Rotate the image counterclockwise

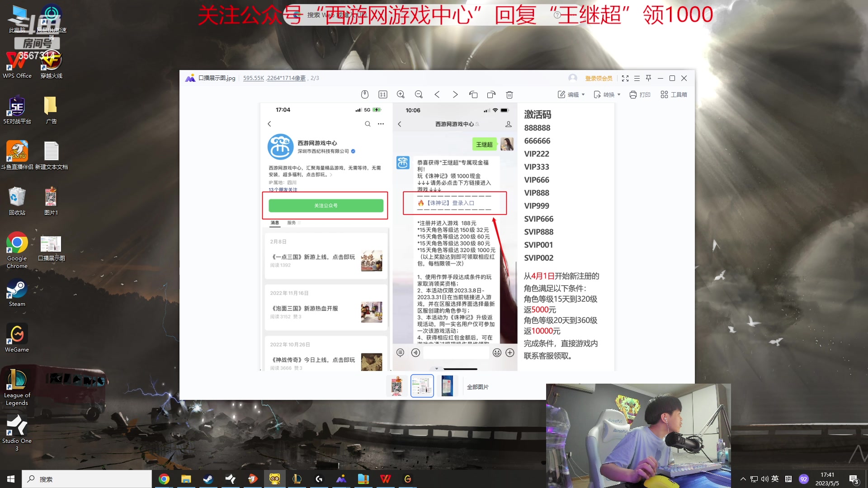[473, 94]
